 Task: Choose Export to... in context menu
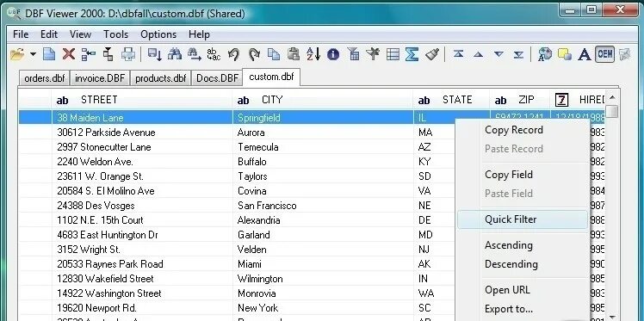click(x=523, y=309)
